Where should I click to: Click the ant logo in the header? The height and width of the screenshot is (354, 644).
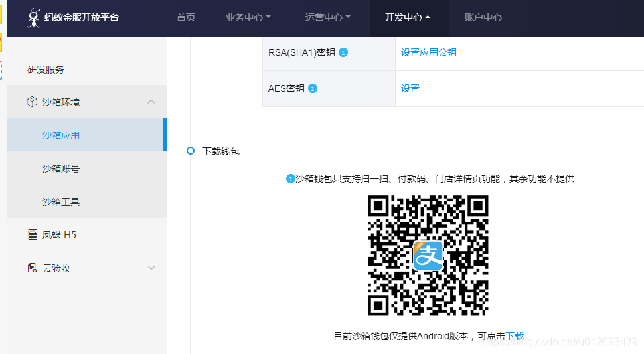(34, 18)
